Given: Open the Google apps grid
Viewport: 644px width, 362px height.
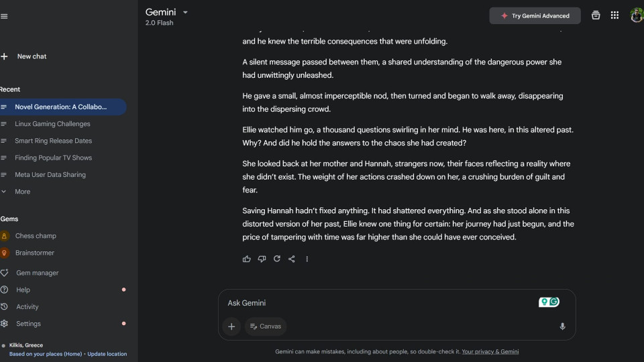Looking at the screenshot, I should [x=614, y=15].
